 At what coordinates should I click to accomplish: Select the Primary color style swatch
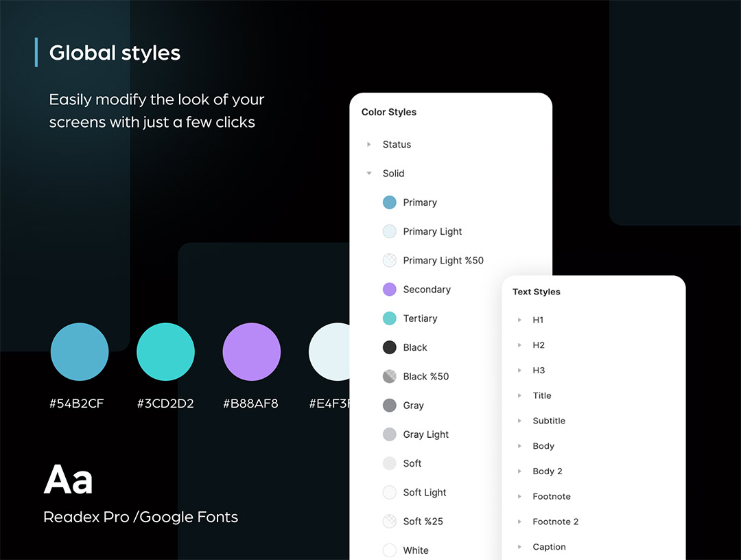pyautogui.click(x=390, y=202)
